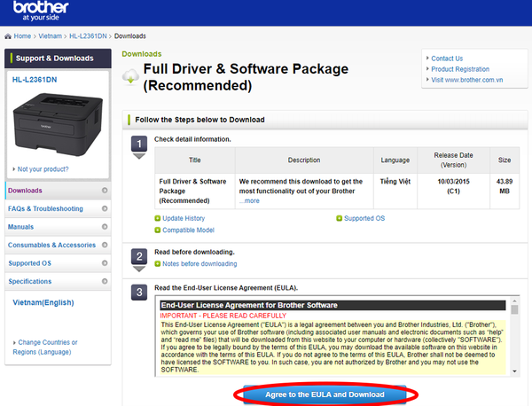Select Downloads in the sidebar menu

click(58, 191)
